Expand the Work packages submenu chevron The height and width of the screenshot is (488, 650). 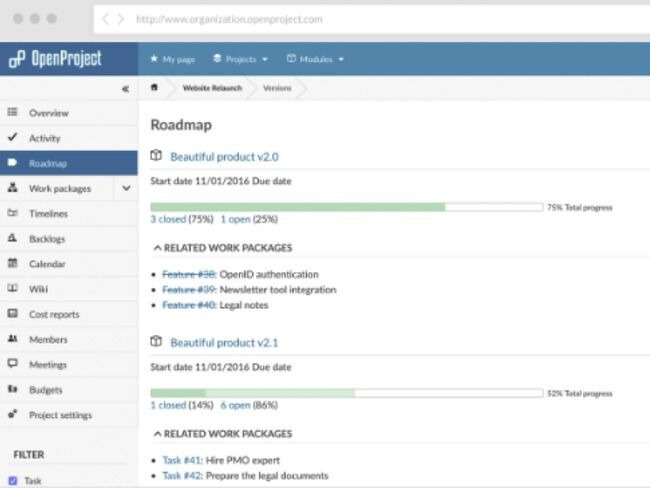(126, 188)
